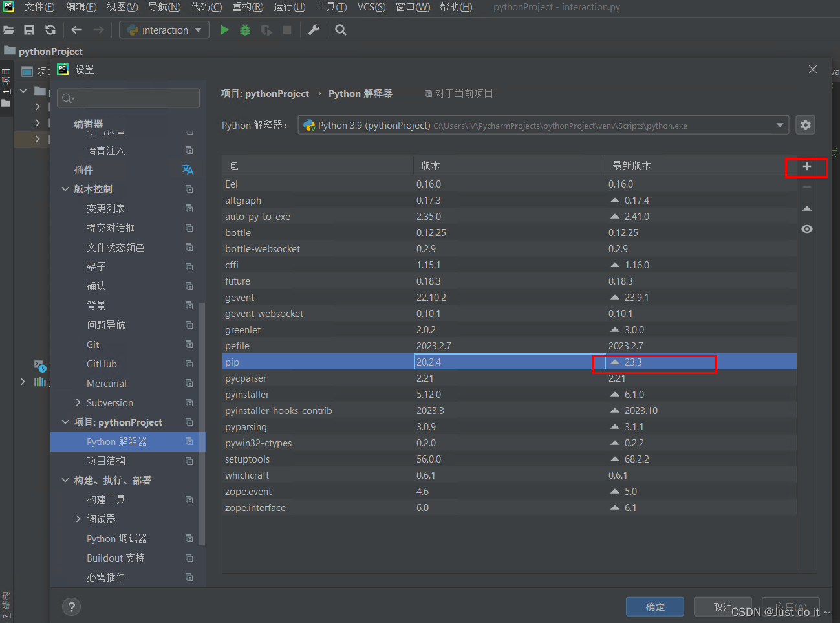The image size is (840, 623).
Task: Select 提交对话框 in settings tree
Action: [x=111, y=228]
